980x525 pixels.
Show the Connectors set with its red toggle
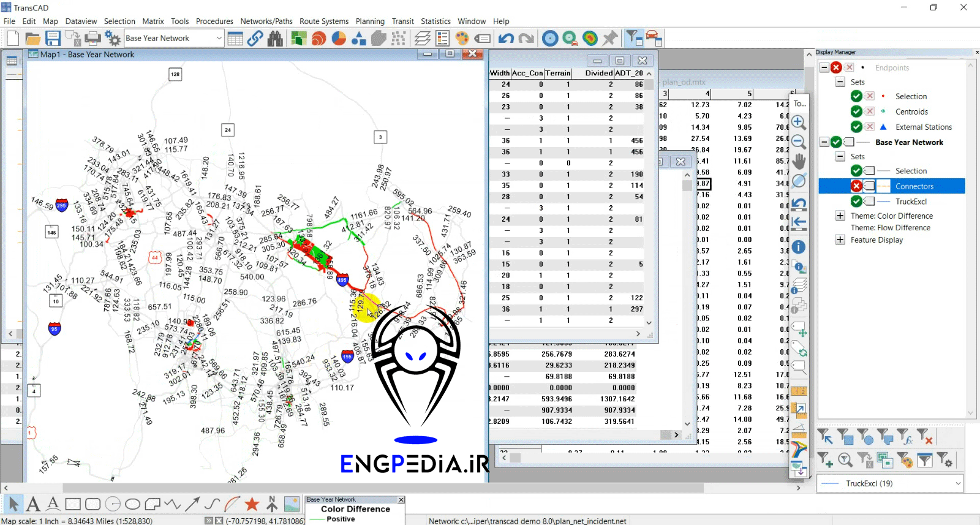click(x=856, y=186)
